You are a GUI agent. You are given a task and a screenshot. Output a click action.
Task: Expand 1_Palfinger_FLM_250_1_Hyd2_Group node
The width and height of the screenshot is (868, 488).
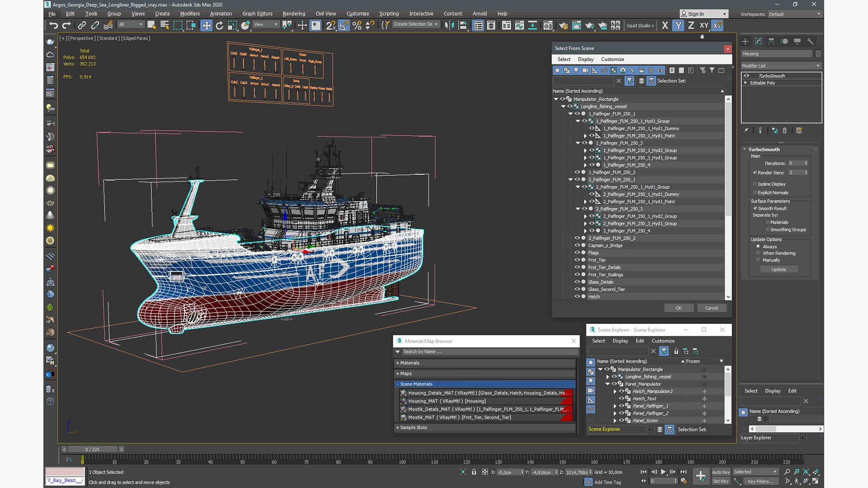pyautogui.click(x=585, y=150)
